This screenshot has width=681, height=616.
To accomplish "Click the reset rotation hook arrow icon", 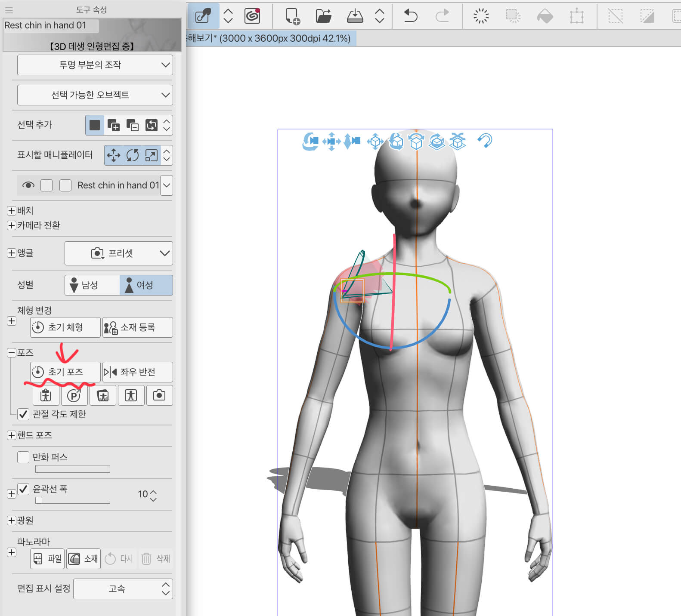I will coord(485,141).
